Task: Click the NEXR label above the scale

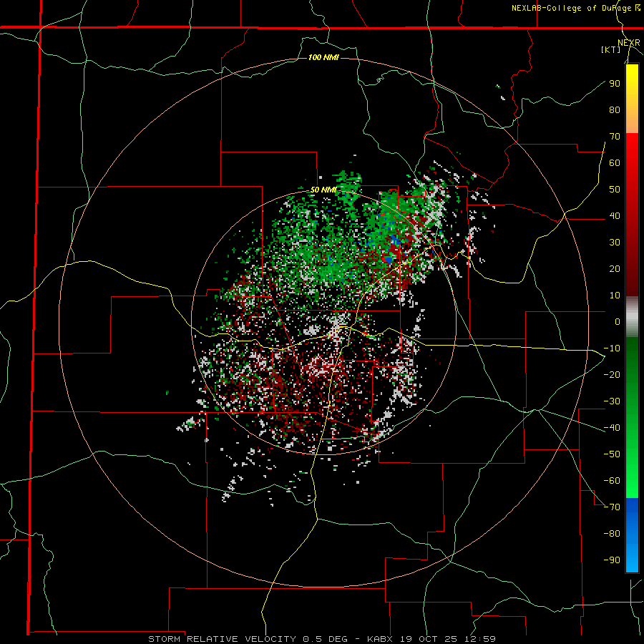Action: (x=628, y=43)
